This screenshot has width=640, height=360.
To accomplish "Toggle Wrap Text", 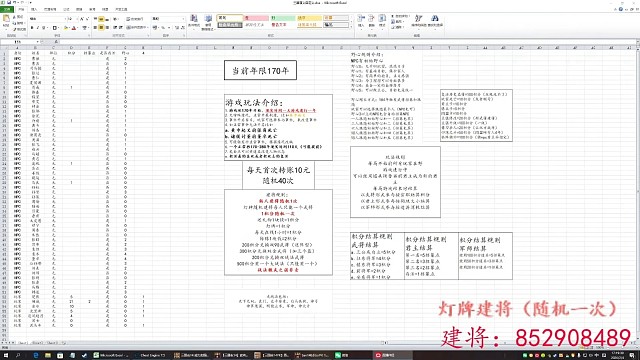I will point(135,19).
